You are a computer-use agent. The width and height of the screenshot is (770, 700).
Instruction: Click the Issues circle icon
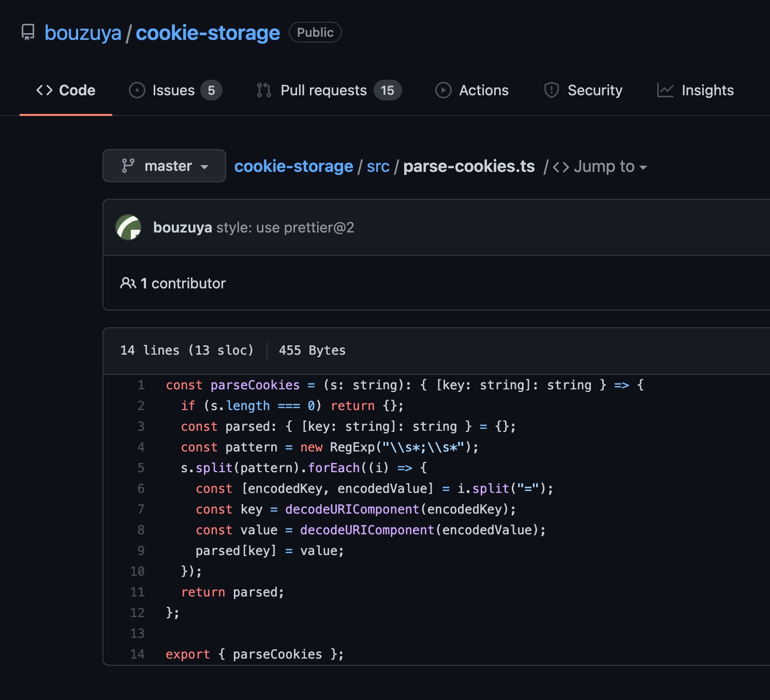[x=136, y=90]
